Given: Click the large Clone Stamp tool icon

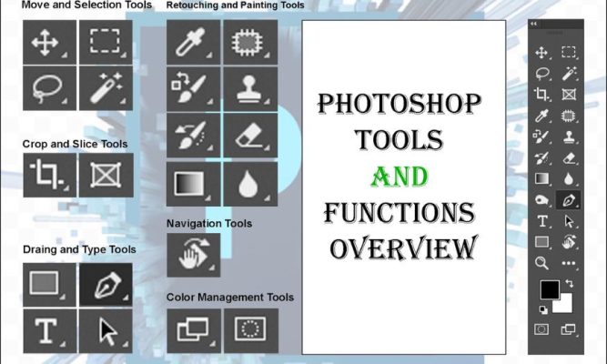Looking at the screenshot, I should click(x=250, y=87).
